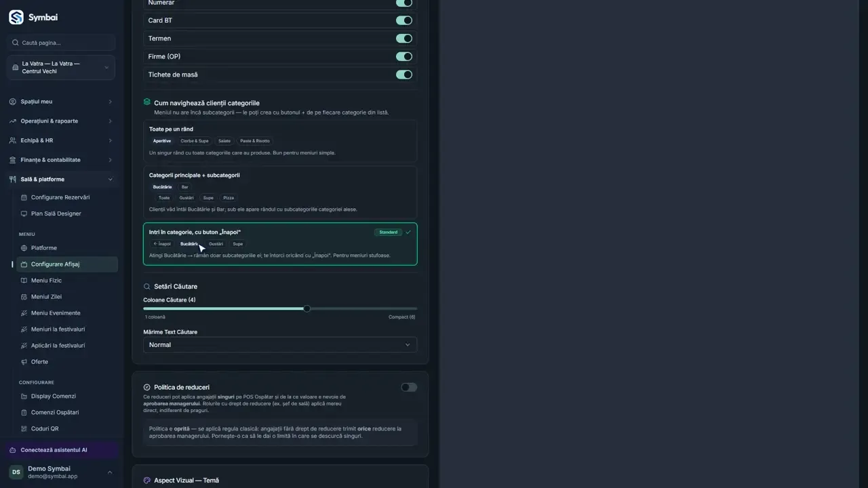The height and width of the screenshot is (488, 868).
Task: Open Configurare Afișaj menu item
Action: [67, 264]
